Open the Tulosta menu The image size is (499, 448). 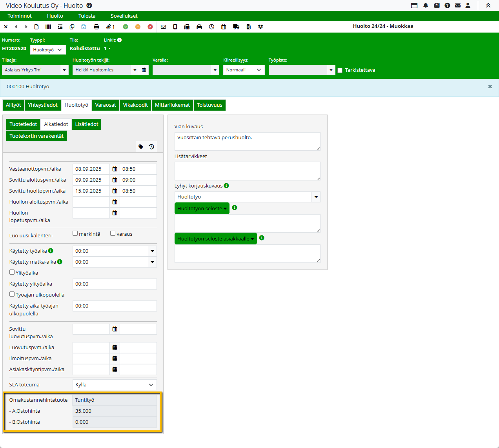point(87,16)
